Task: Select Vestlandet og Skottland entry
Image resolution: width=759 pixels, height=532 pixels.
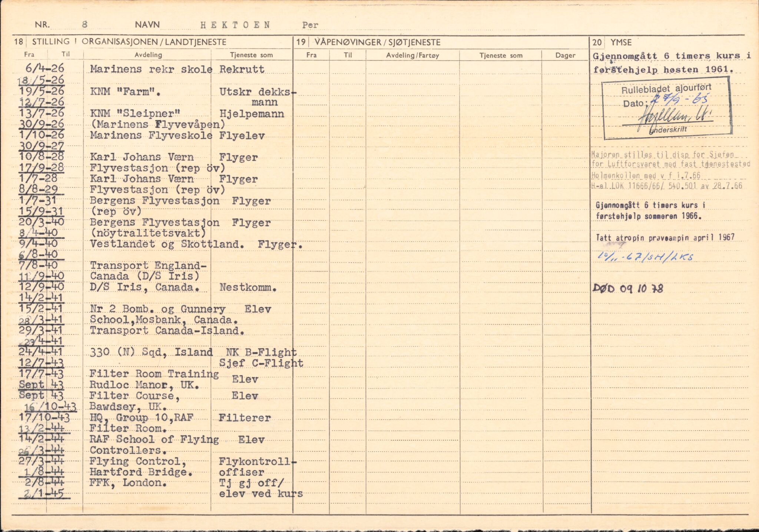Action: point(167,244)
